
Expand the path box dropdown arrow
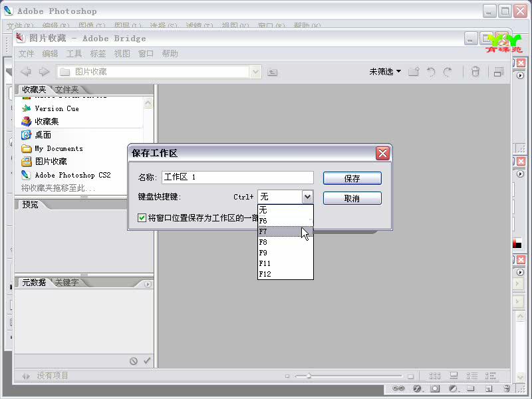click(x=255, y=72)
